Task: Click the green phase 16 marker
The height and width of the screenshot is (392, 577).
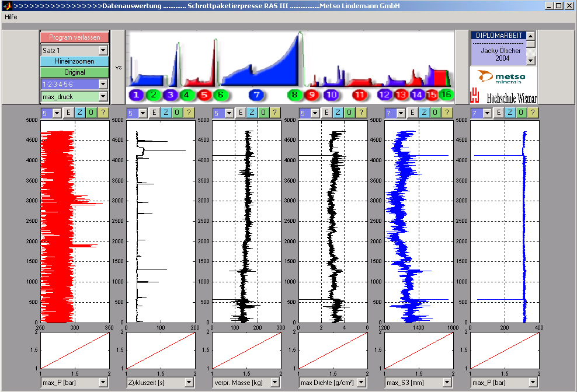Action: (446, 94)
